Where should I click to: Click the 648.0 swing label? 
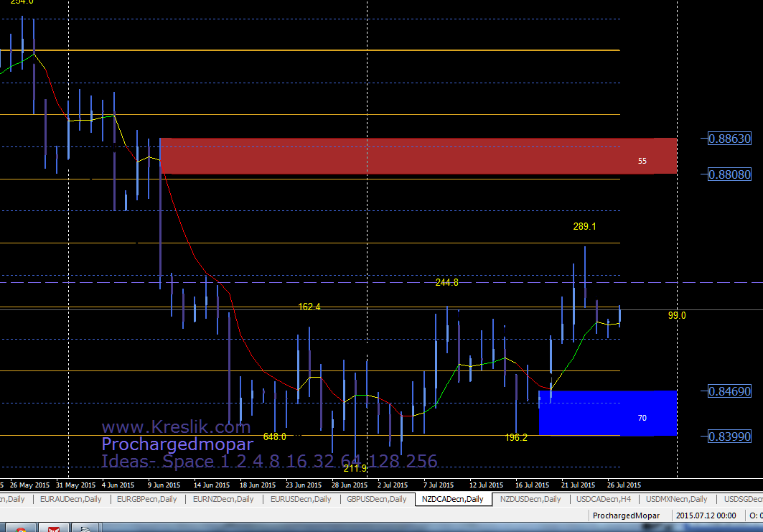274,437
